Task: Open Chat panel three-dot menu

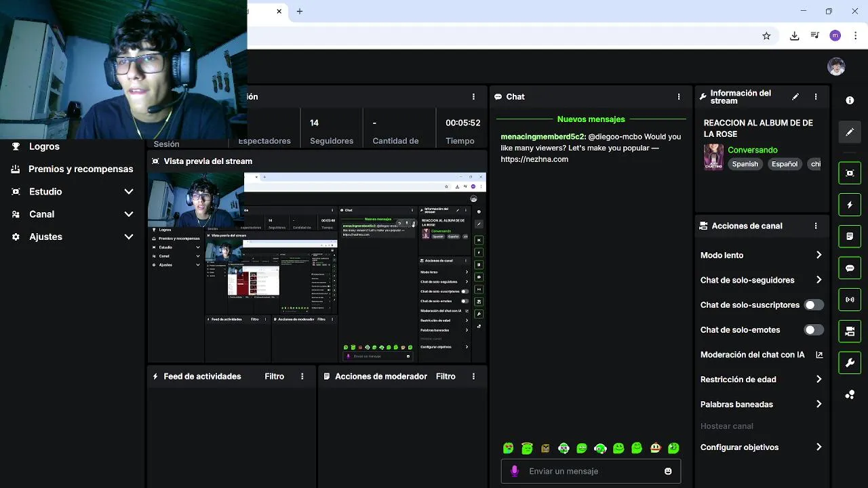Action: [679, 97]
